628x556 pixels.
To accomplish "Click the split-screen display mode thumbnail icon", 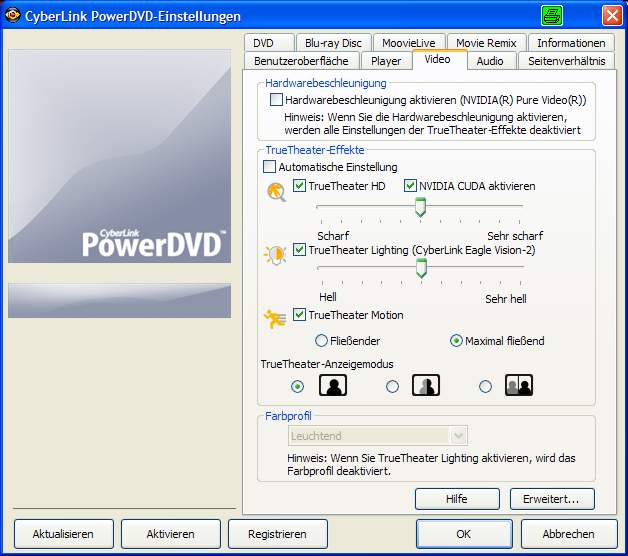I will point(426,385).
